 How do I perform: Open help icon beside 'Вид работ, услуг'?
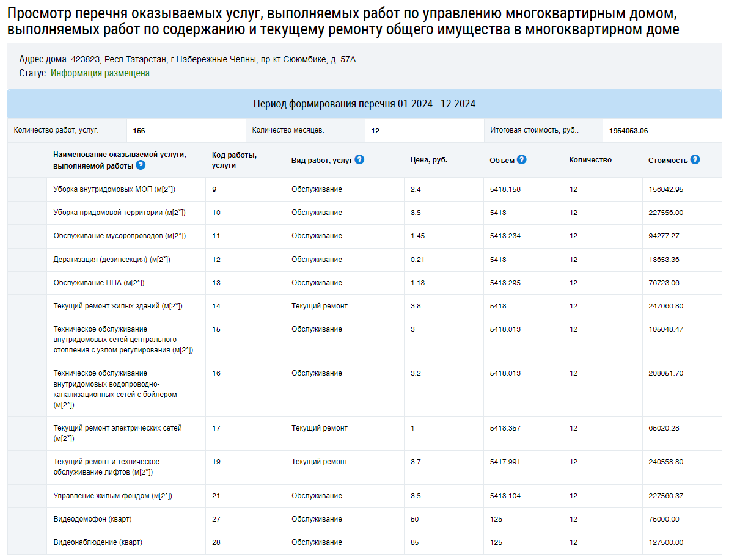pos(359,159)
